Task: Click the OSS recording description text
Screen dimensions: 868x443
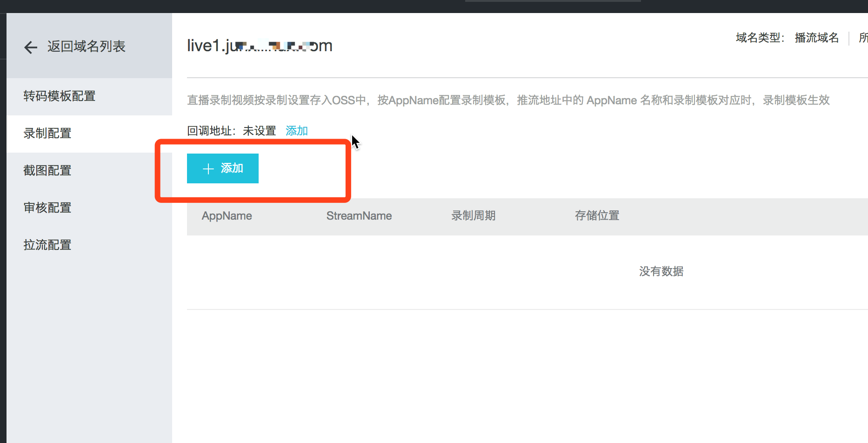Action: pos(508,101)
